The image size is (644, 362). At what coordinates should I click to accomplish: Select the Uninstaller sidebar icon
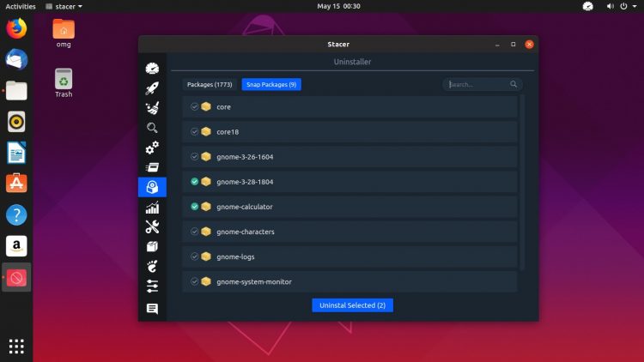point(152,187)
